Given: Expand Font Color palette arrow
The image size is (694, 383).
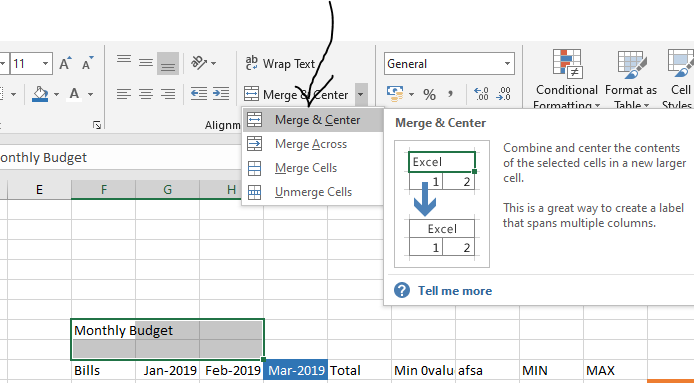Looking at the screenshot, I should 90,94.
